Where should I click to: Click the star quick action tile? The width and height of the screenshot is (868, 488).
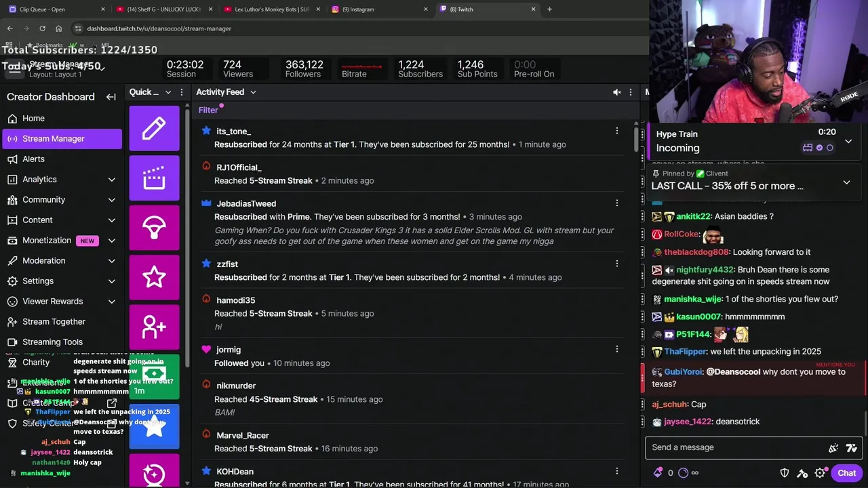point(154,277)
